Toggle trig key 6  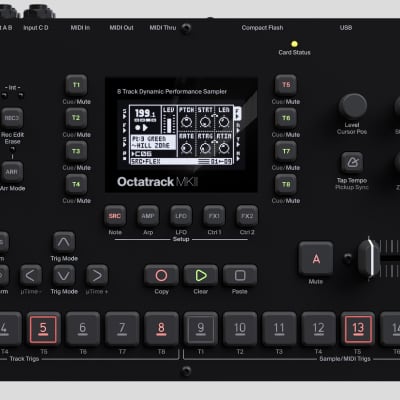[83, 329]
